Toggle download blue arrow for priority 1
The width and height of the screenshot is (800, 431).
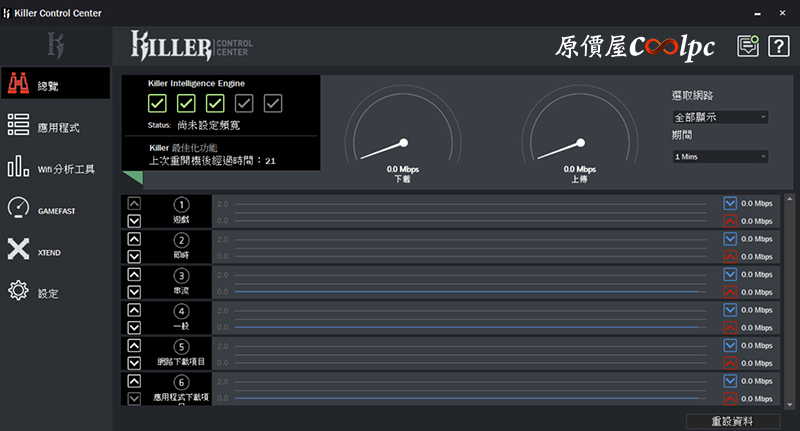point(730,203)
